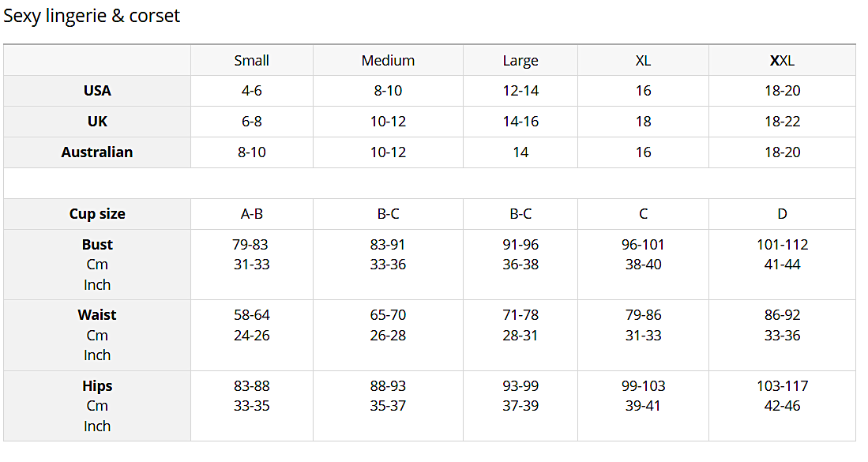Click the "Sexy lingerie & corset" heading
The height and width of the screenshot is (462, 868).
click(x=92, y=16)
